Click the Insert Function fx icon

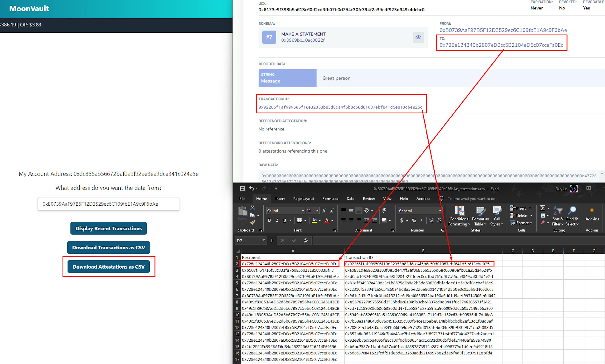tap(305, 240)
